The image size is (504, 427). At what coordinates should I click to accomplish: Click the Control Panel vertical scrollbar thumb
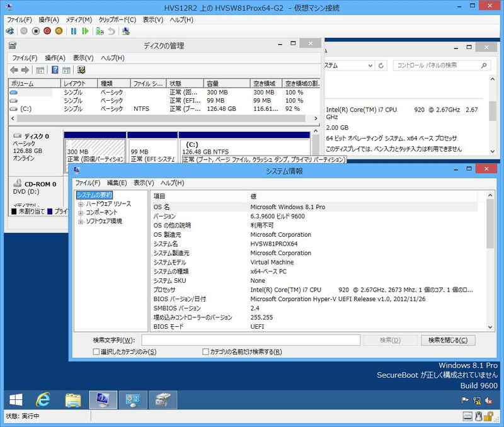[493, 111]
